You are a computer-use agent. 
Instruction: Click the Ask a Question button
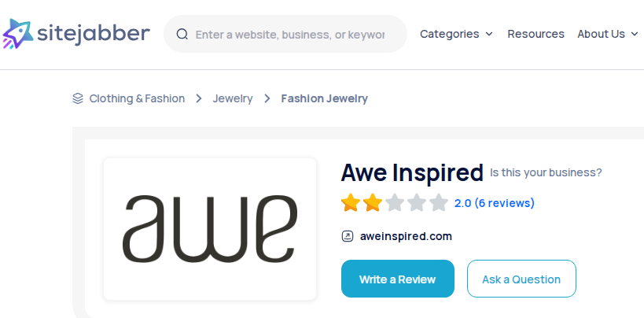pyautogui.click(x=521, y=279)
